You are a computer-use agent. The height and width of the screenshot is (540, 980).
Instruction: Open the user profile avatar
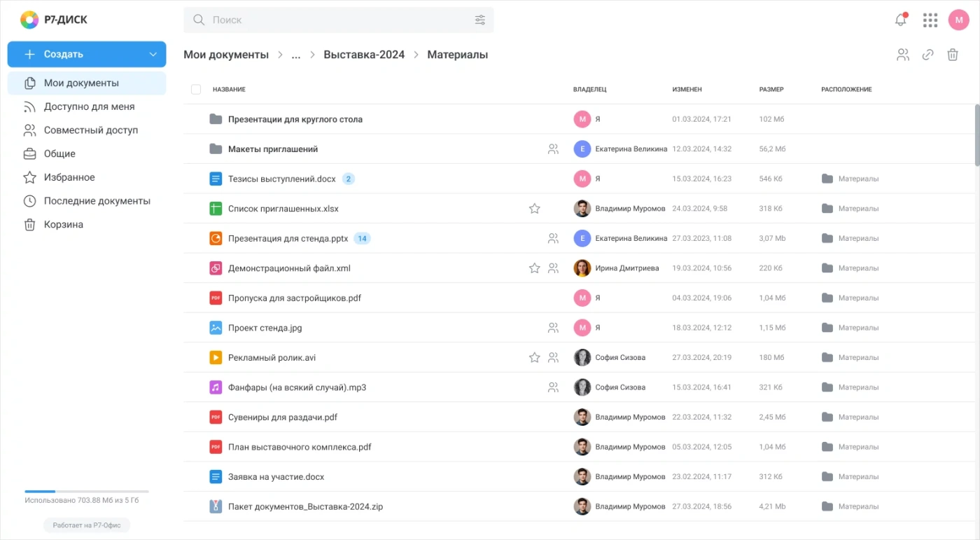point(958,20)
